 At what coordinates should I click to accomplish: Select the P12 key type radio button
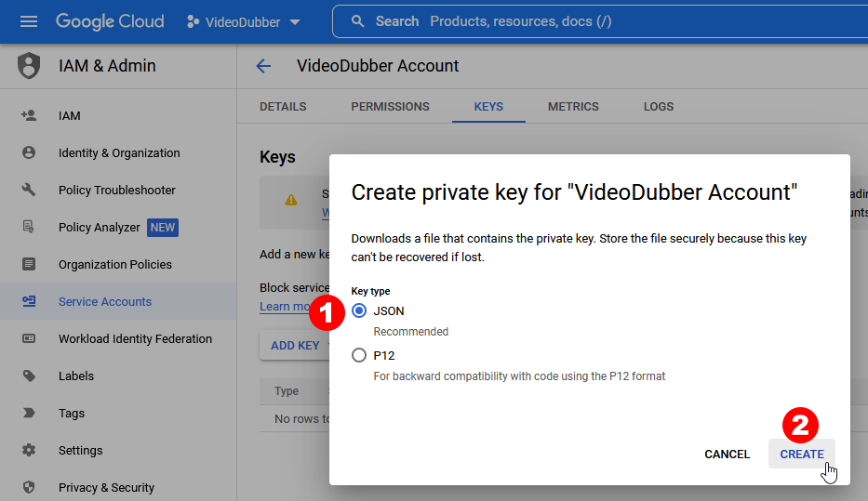click(x=359, y=355)
